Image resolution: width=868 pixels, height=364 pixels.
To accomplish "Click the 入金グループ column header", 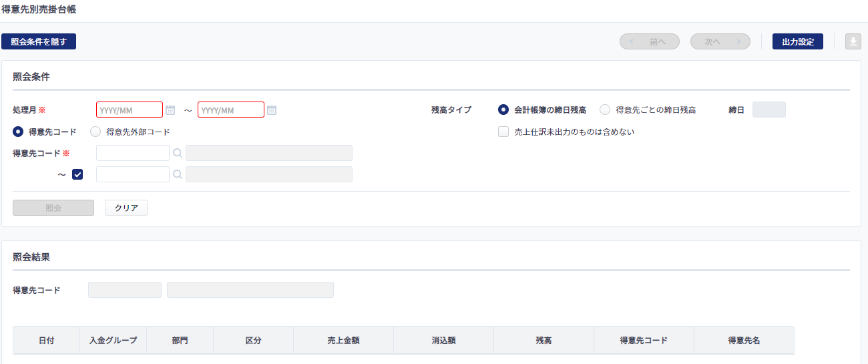I will (x=113, y=340).
